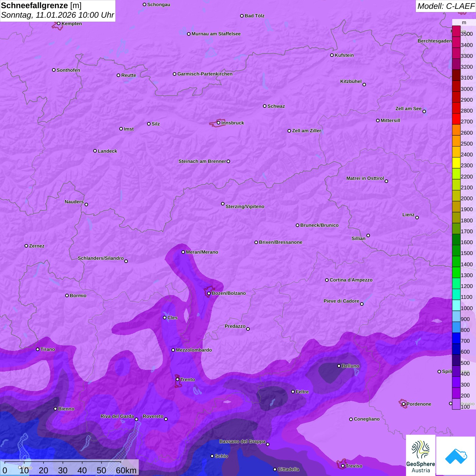Select the Lienz marker dot
The height and width of the screenshot is (476, 476).
417,218
